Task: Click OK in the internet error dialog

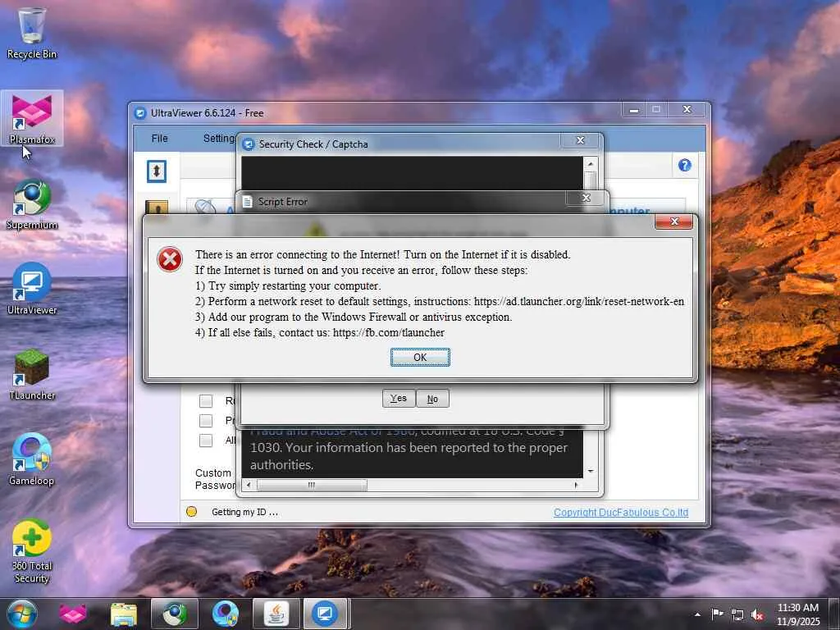Action: click(420, 358)
